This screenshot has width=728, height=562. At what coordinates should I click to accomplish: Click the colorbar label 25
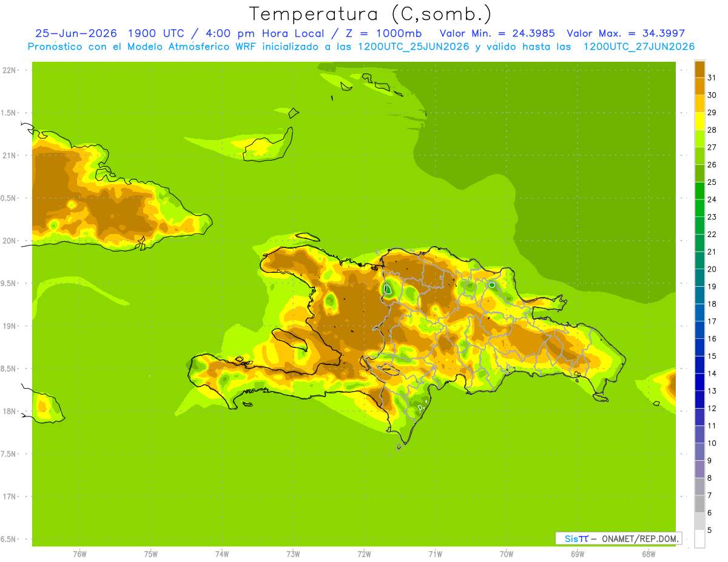712,182
